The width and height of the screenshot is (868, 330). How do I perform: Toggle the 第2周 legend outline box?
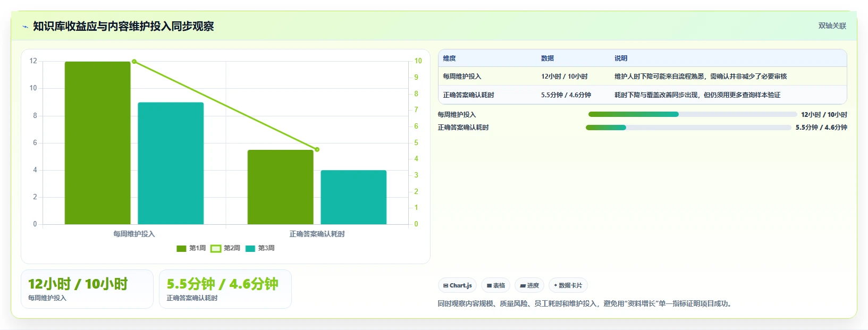[x=216, y=248]
